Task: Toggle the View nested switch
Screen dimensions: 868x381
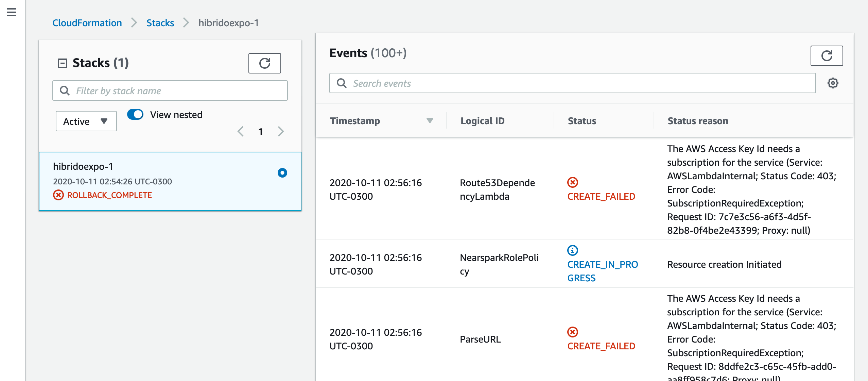Action: [x=135, y=114]
